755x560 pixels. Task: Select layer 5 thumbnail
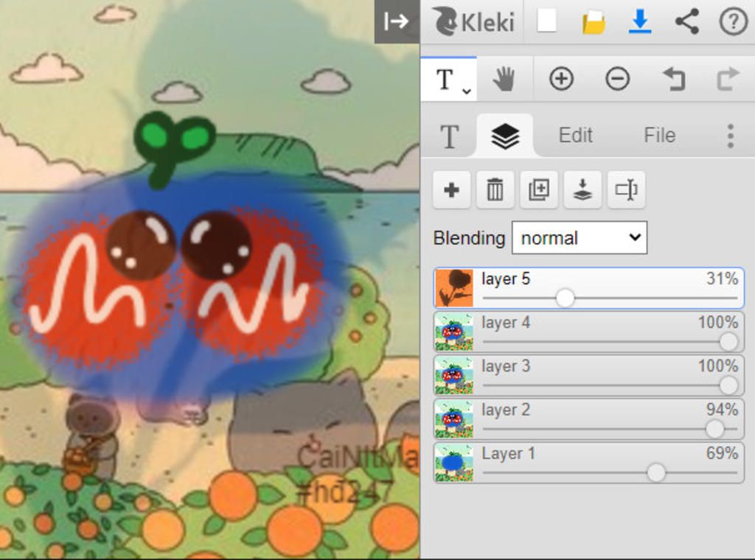453,287
